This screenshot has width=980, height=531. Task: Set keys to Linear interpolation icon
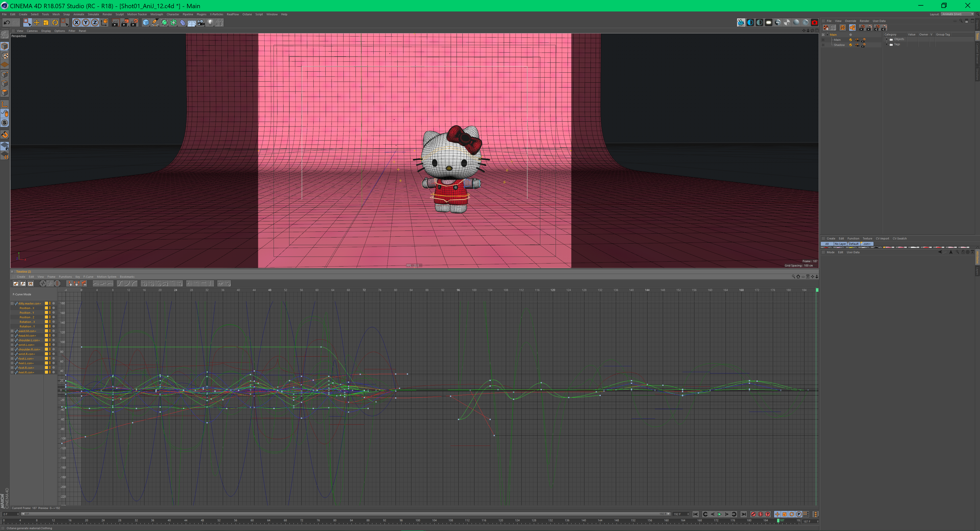(96, 284)
